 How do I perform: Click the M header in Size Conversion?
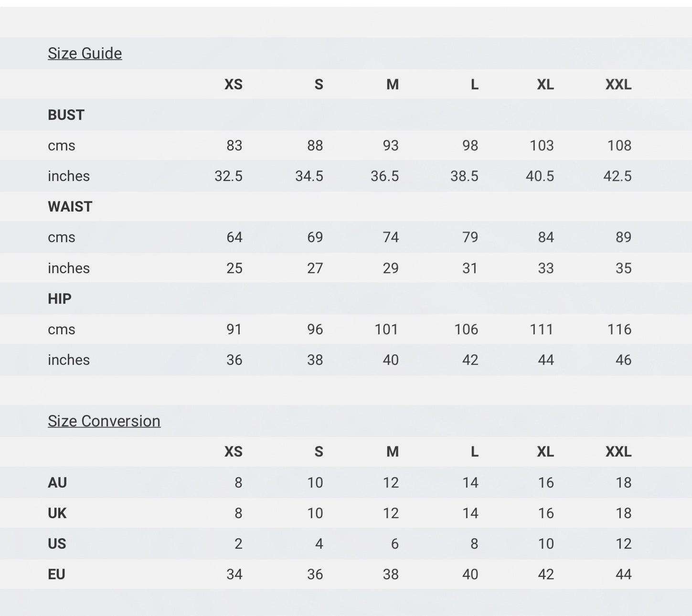click(x=393, y=452)
